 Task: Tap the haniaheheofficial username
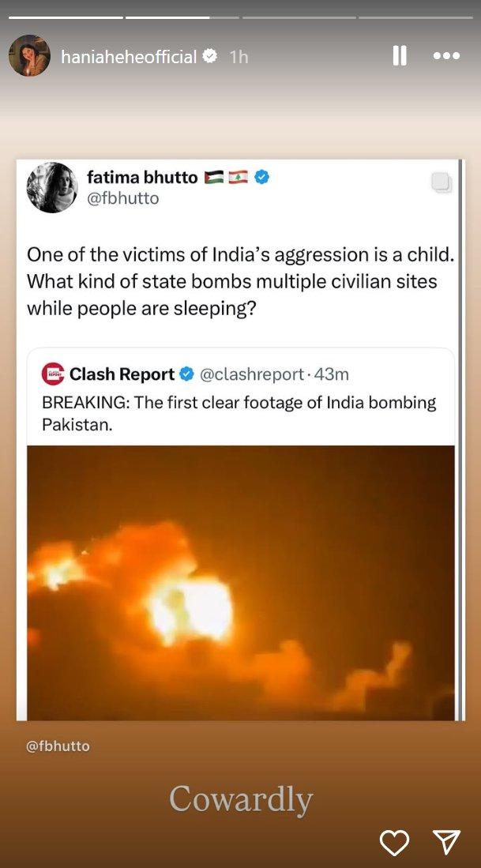(x=129, y=56)
